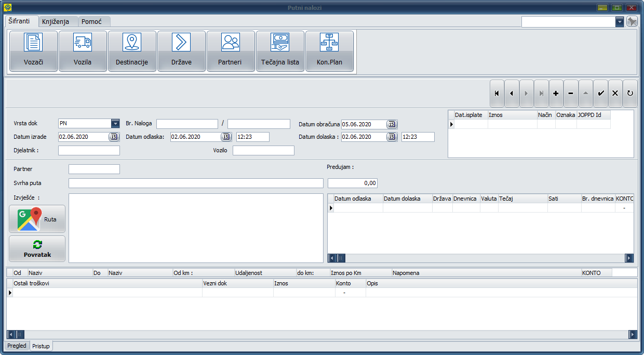Go to first record in navigator
Image resolution: width=644 pixels, height=355 pixels.
(497, 94)
